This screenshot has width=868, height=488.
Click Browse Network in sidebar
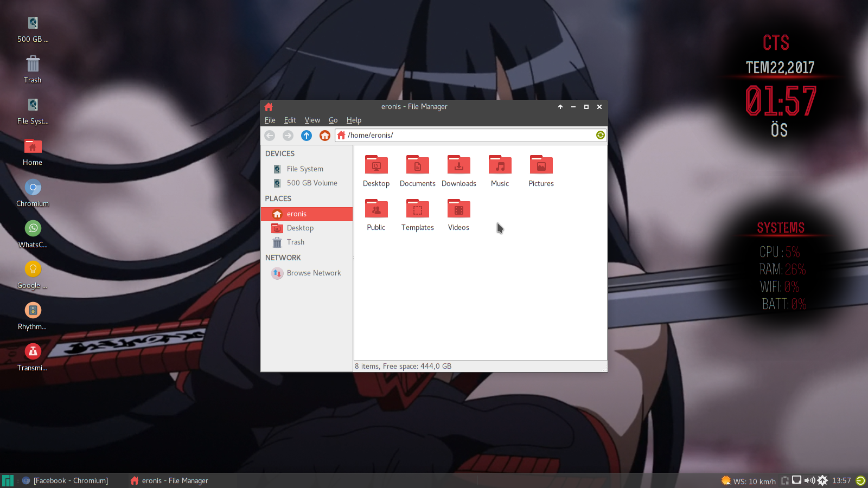(307, 273)
